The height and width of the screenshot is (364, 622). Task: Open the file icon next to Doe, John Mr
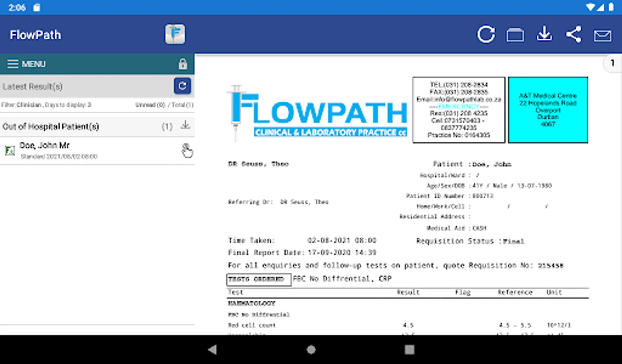pyautogui.click(x=10, y=151)
